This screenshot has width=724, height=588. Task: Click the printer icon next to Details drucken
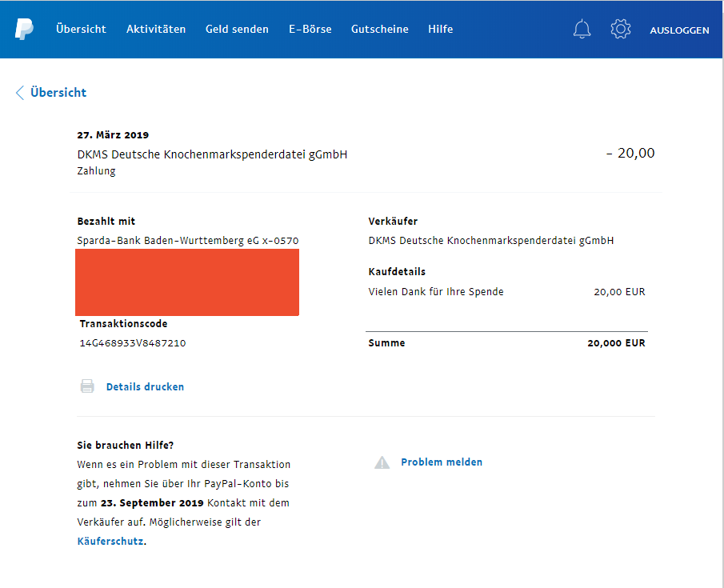click(x=87, y=386)
